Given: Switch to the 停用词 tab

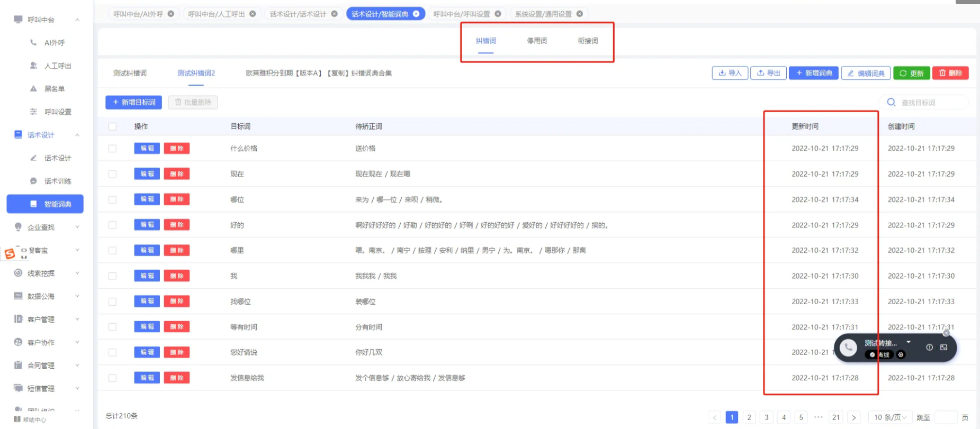Looking at the screenshot, I should (x=536, y=41).
